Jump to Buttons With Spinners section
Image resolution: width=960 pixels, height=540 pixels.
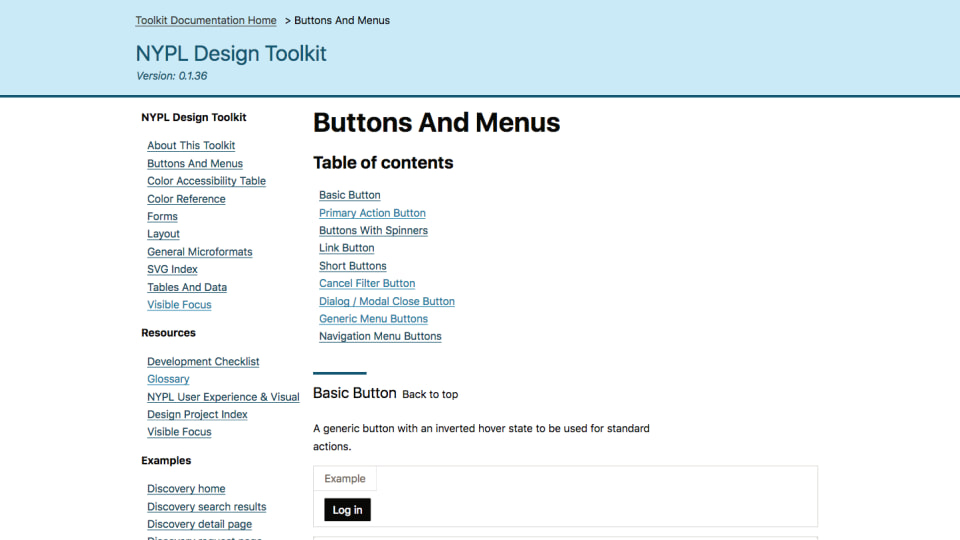[x=373, y=231]
